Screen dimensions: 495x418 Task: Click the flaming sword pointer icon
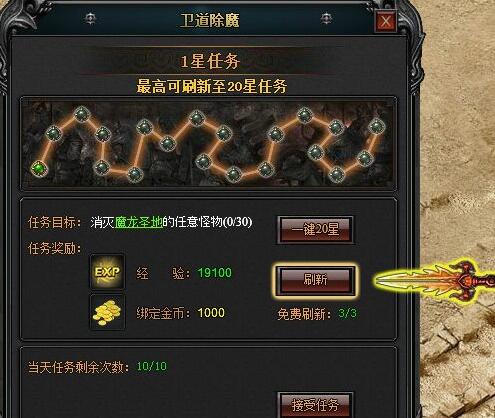pyautogui.click(x=435, y=280)
